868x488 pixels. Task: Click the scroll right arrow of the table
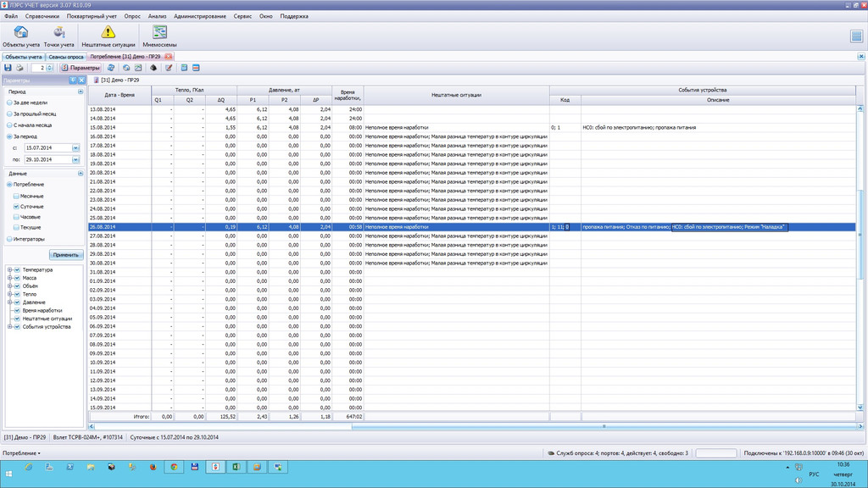[x=860, y=426]
